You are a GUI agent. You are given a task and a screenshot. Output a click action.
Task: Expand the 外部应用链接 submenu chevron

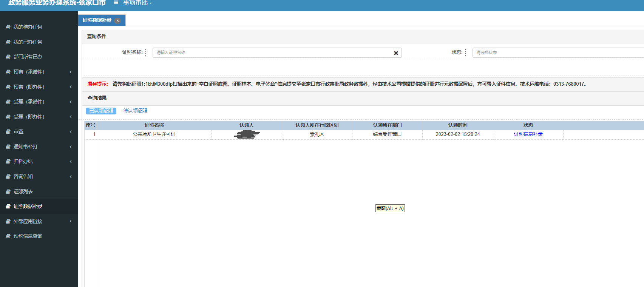[71, 221]
